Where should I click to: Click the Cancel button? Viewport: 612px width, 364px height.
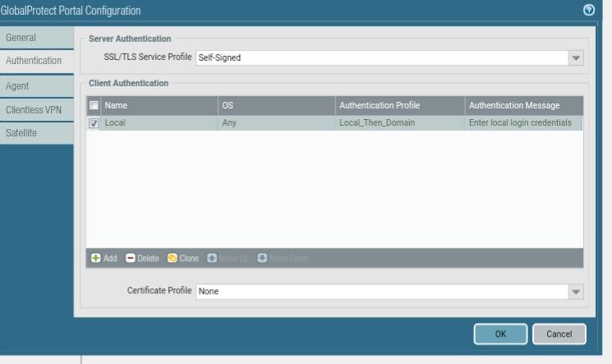pos(559,334)
